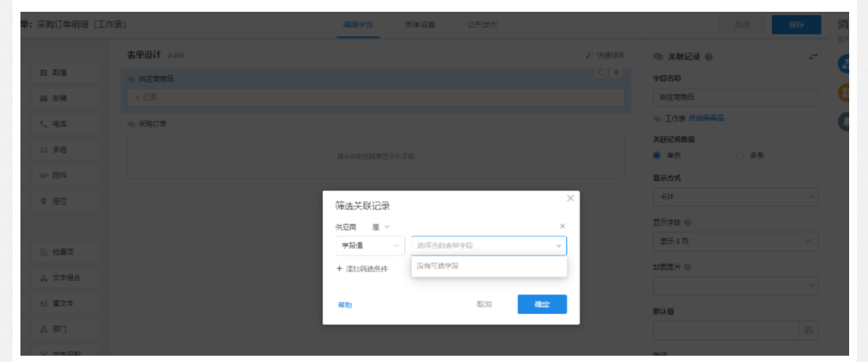Viewport: 868px width, 362px height.
Task: Click the 字段名称 input field
Action: [735, 97]
